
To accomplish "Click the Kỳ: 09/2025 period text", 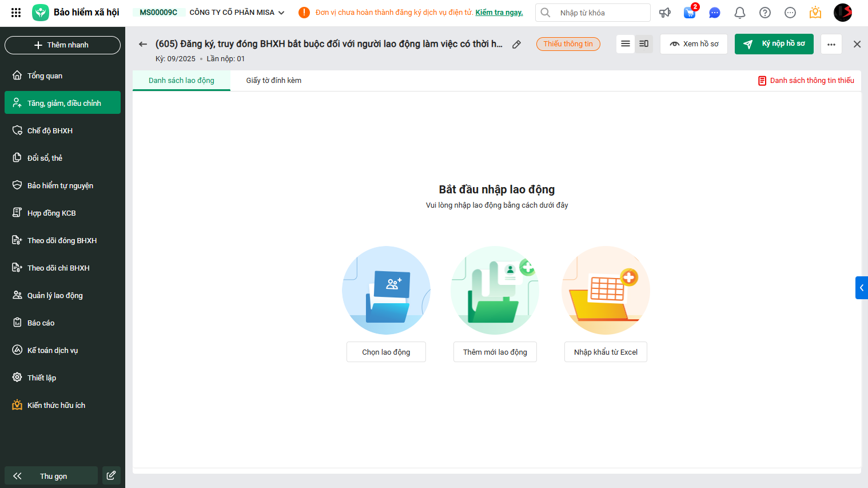I will coord(176,59).
